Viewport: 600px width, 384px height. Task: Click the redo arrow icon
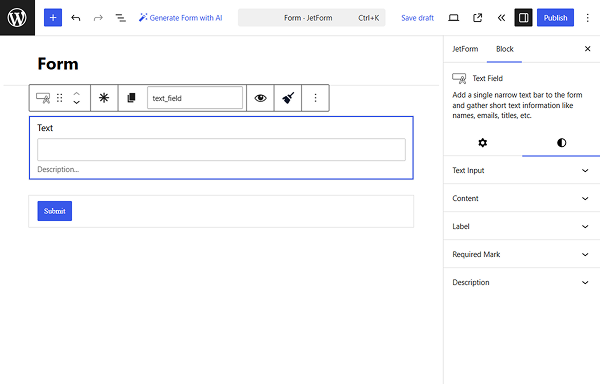click(x=98, y=18)
